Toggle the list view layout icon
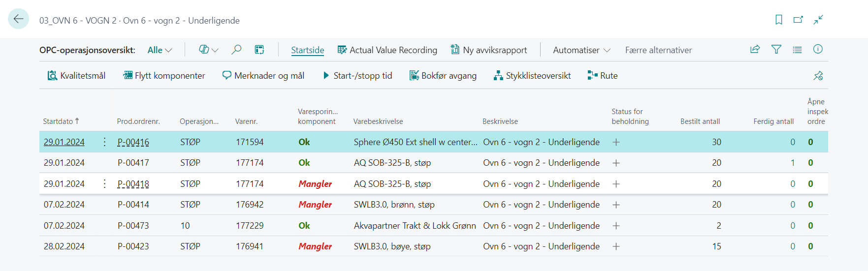 coord(797,50)
